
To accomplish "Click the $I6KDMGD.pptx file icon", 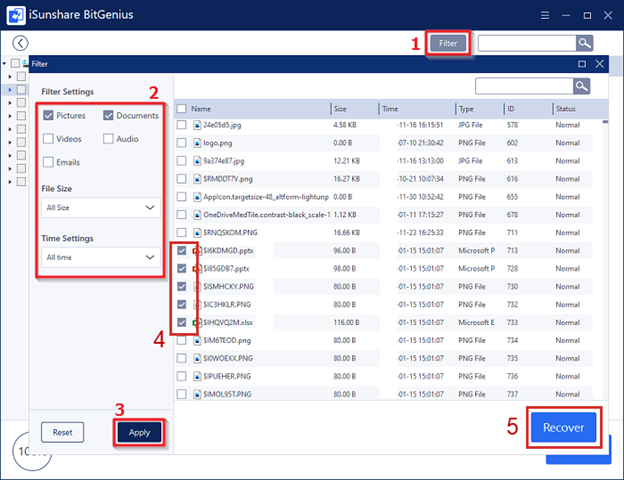I will [x=196, y=251].
